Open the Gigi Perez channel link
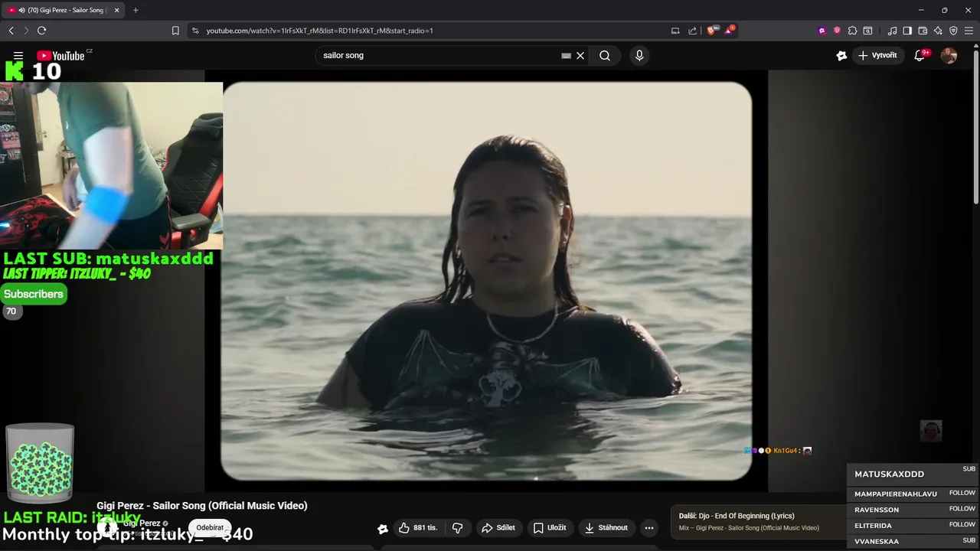Screen dimensions: 980x551 point(142,523)
